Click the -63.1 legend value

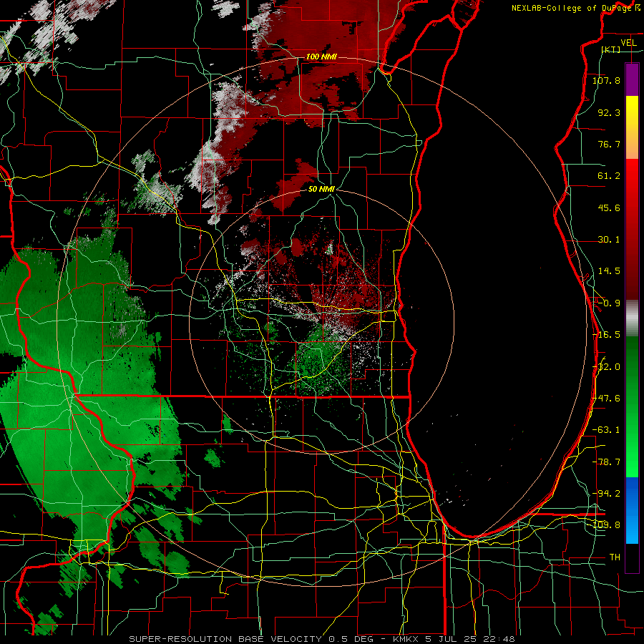606,430
